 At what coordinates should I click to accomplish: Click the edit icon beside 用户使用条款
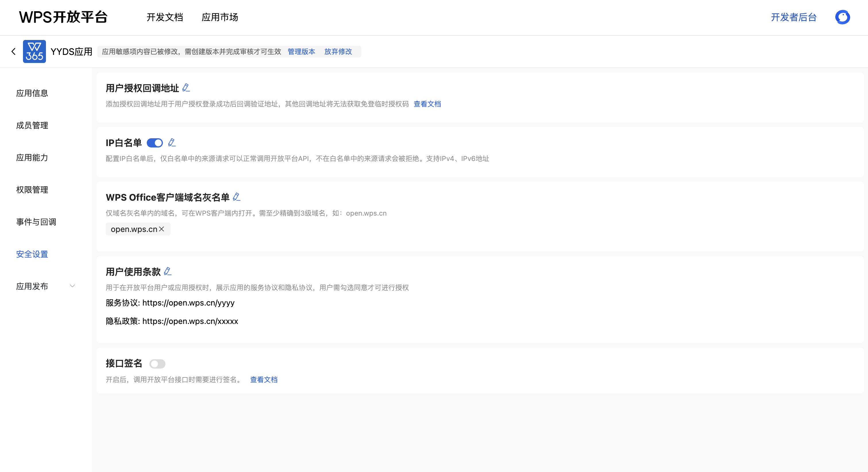tap(167, 271)
